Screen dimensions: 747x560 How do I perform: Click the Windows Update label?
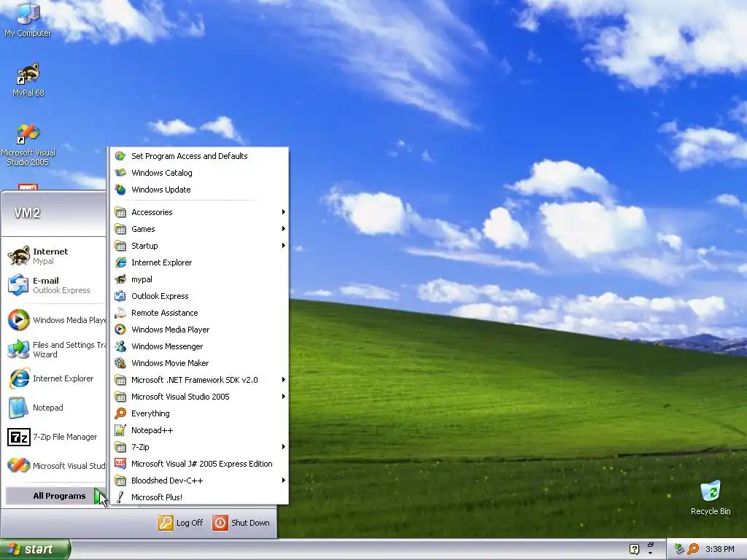161,190
